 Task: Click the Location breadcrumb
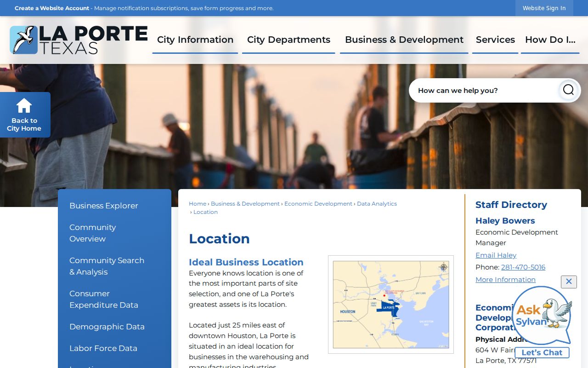[205, 212]
